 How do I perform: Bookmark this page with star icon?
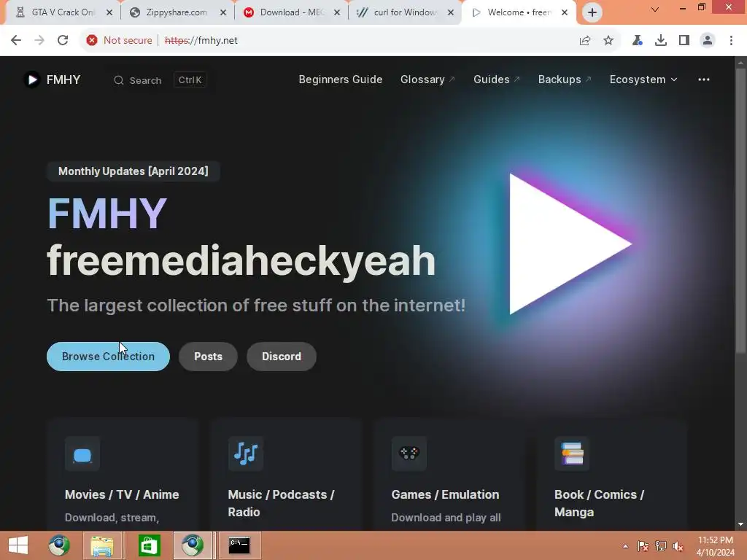coord(608,41)
